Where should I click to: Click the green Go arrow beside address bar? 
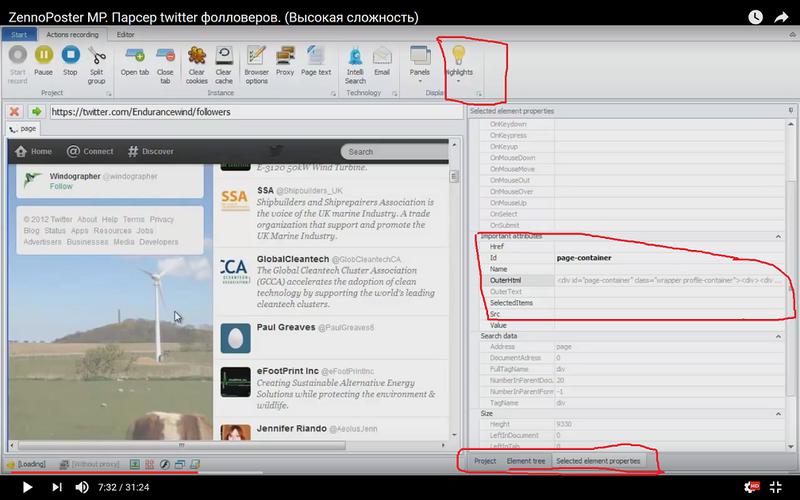point(36,111)
